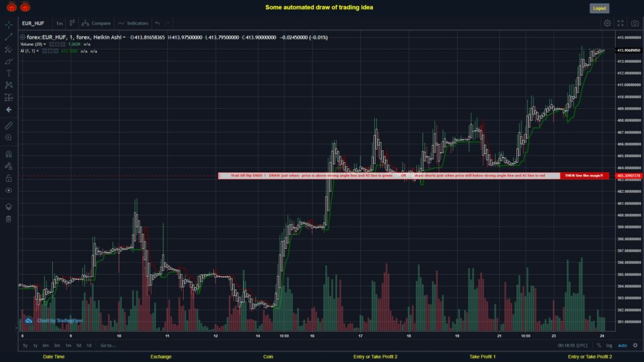Open the prediction and measurement tools
Image resolution: width=644 pixels, height=362 pixels.
pyautogui.click(x=9, y=97)
